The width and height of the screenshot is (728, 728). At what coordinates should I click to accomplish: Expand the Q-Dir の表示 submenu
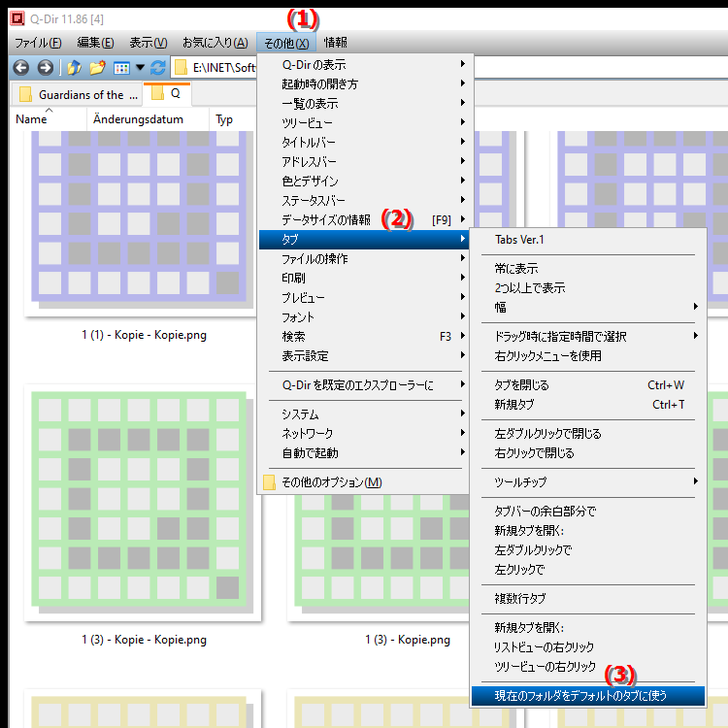pos(364,64)
